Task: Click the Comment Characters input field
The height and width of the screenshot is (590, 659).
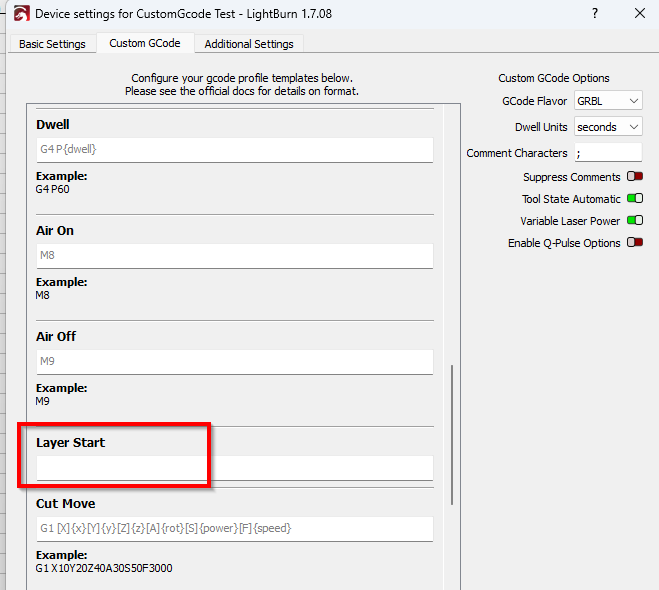Action: point(608,153)
